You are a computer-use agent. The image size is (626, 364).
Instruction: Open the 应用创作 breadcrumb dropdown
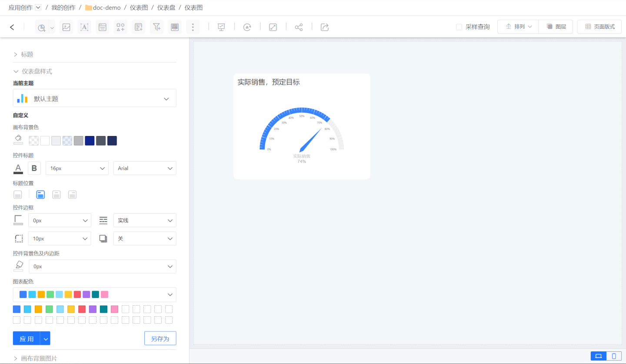click(38, 7)
